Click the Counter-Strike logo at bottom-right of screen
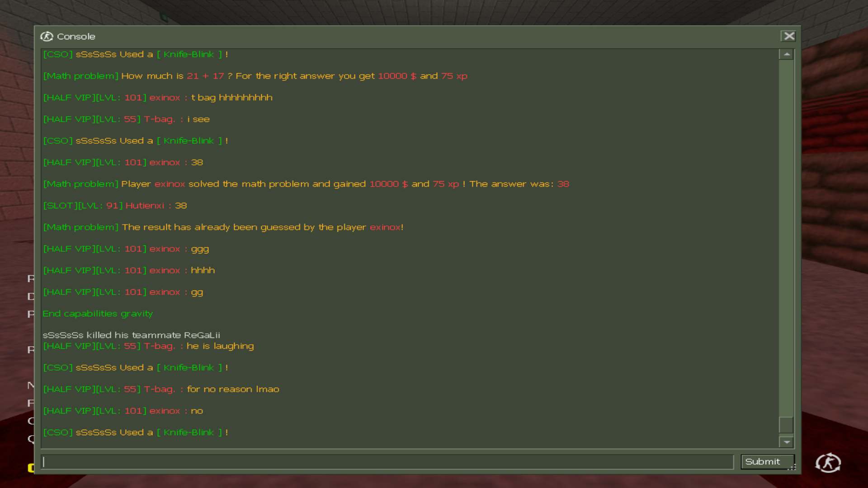Viewport: 868px width, 488px height. (x=828, y=463)
